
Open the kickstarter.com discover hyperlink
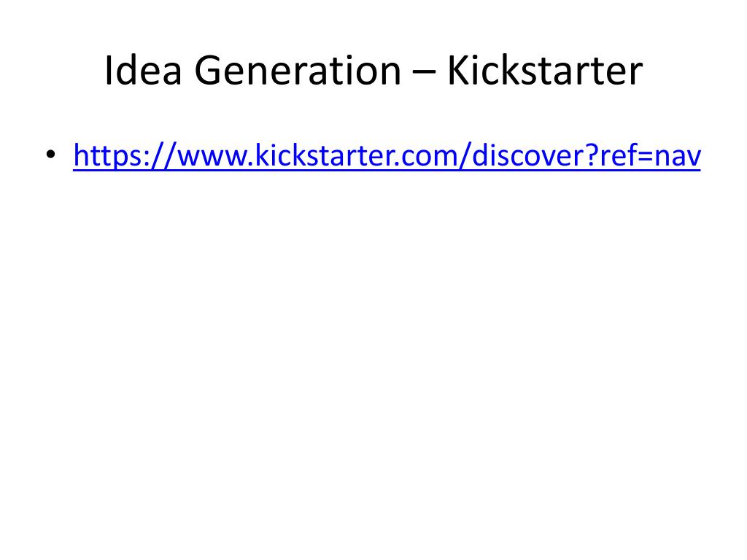[387, 156]
